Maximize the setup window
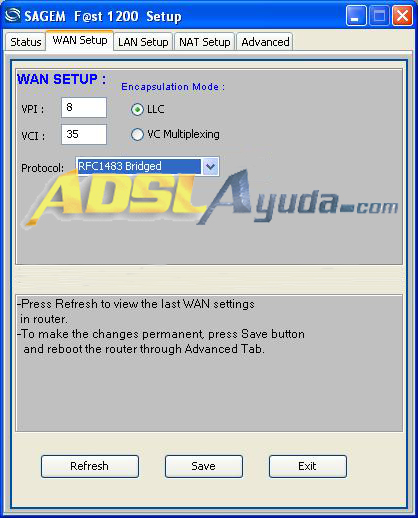The height and width of the screenshot is (518, 418). click(x=379, y=15)
